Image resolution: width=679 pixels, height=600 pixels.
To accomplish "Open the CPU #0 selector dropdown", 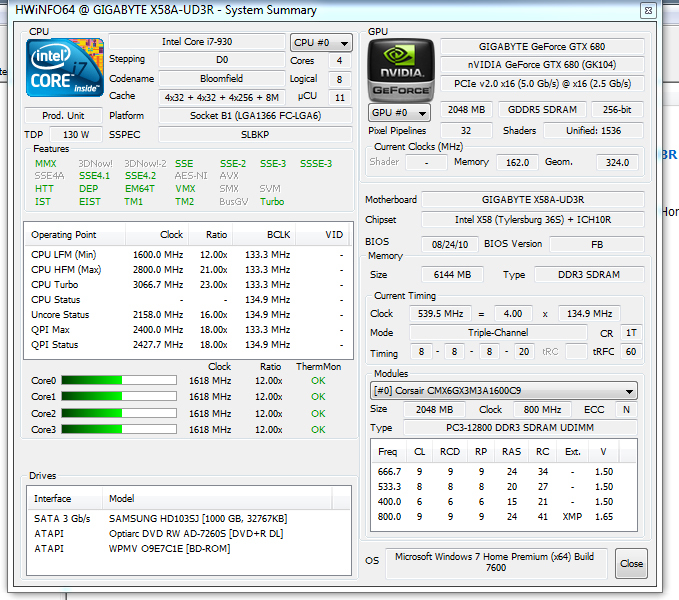I will 321,43.
